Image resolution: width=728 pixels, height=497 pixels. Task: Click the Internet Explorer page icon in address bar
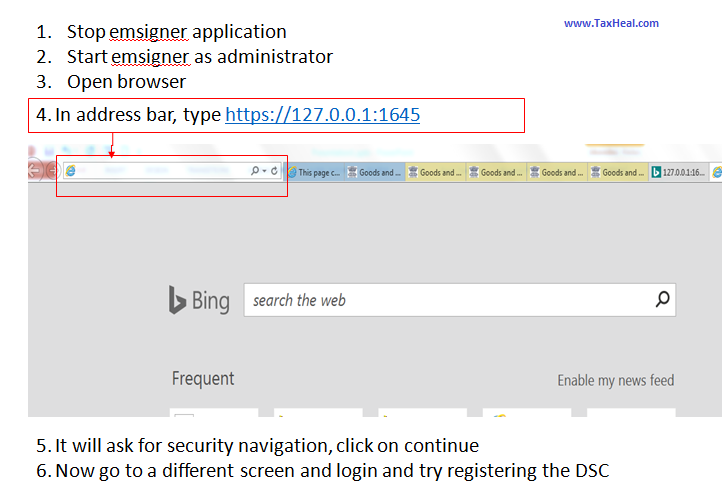coord(71,172)
